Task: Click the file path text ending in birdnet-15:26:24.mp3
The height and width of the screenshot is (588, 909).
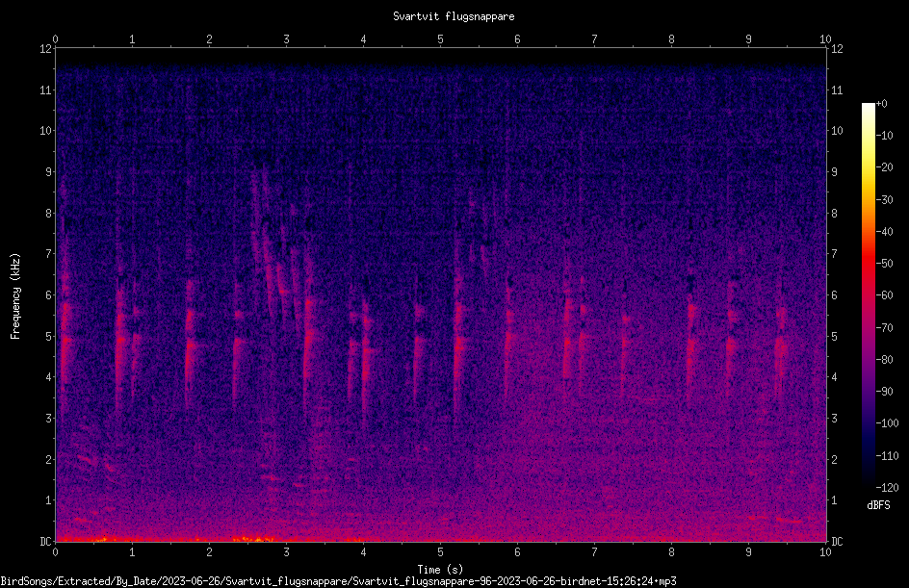Action: tap(338, 581)
